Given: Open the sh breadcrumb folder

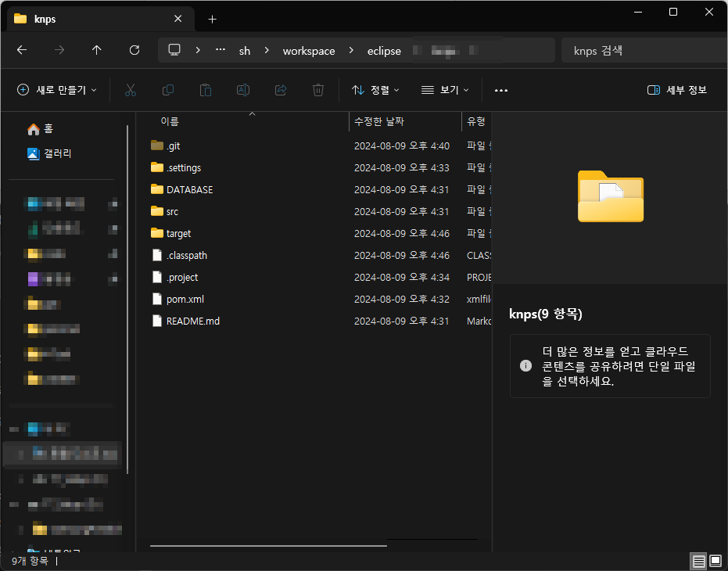Looking at the screenshot, I should pyautogui.click(x=245, y=51).
